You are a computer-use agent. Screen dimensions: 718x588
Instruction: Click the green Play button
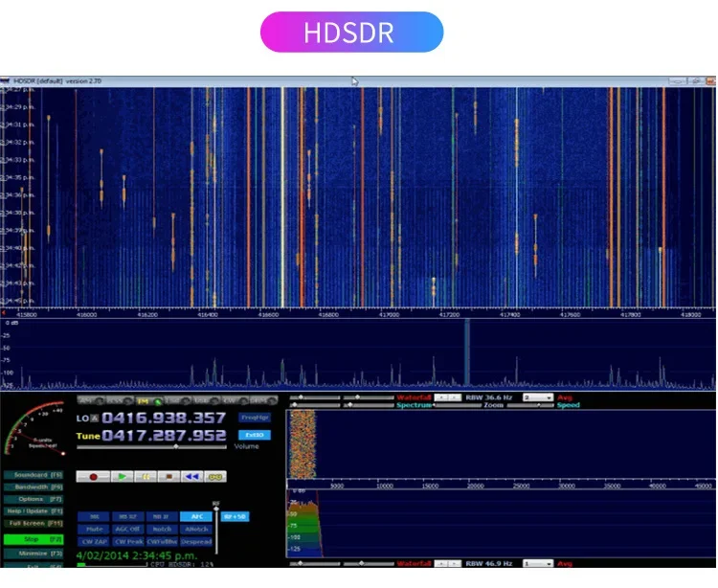click(123, 476)
